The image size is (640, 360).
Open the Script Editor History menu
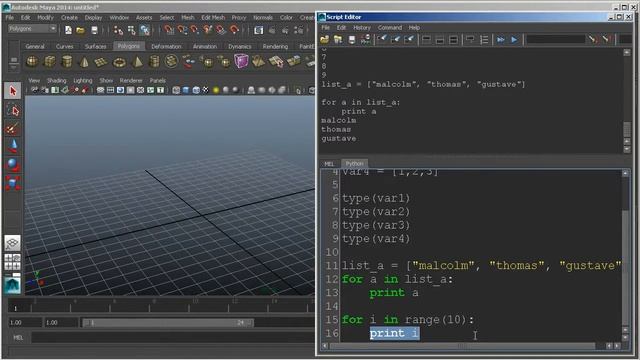(362, 28)
